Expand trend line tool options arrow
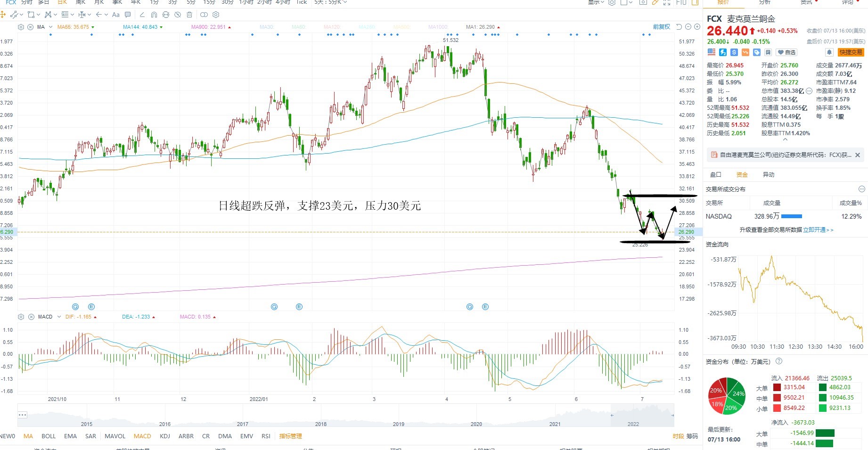Image resolution: width=868 pixels, height=450 pixels. click(21, 15)
